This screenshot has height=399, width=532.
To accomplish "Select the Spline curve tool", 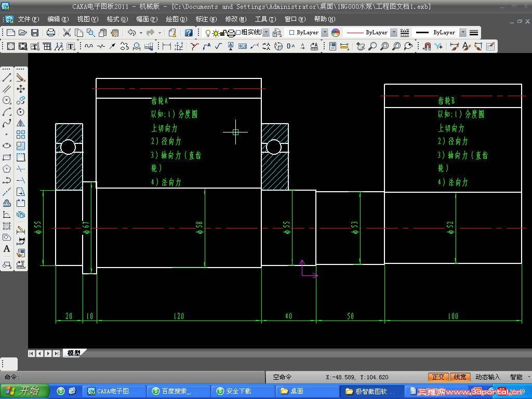I will pyautogui.click(x=7, y=123).
